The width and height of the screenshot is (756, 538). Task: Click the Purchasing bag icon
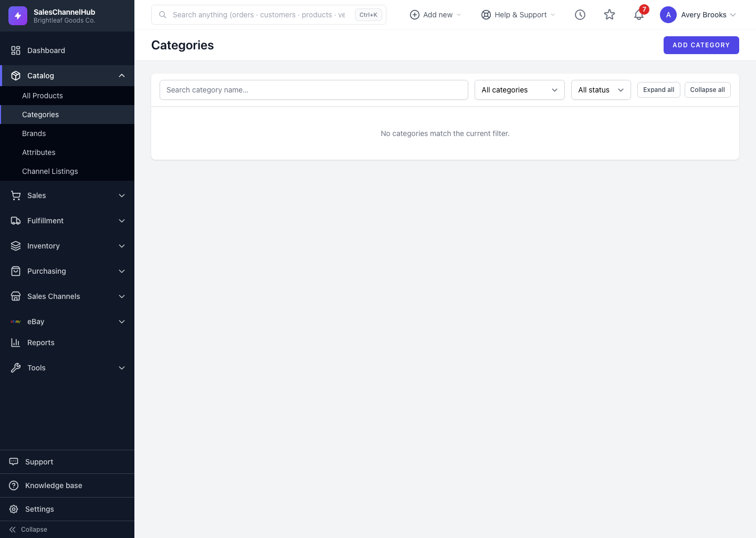click(x=16, y=271)
